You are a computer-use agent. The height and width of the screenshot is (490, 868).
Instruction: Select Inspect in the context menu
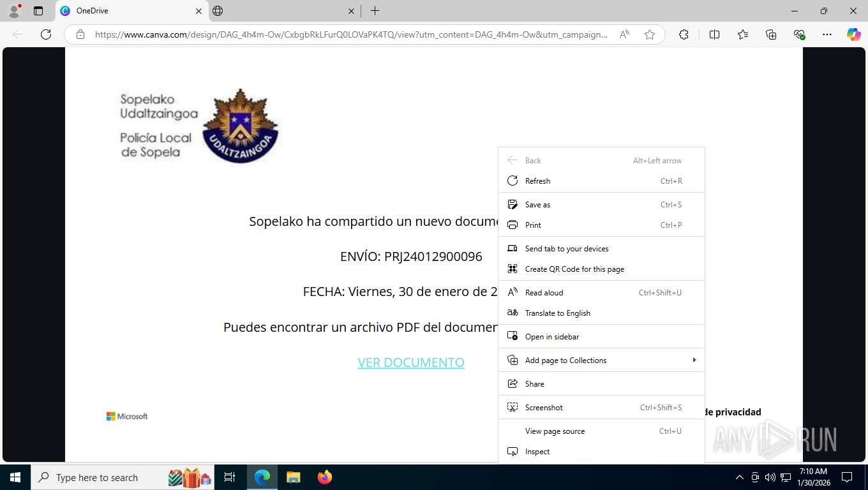coord(601,451)
